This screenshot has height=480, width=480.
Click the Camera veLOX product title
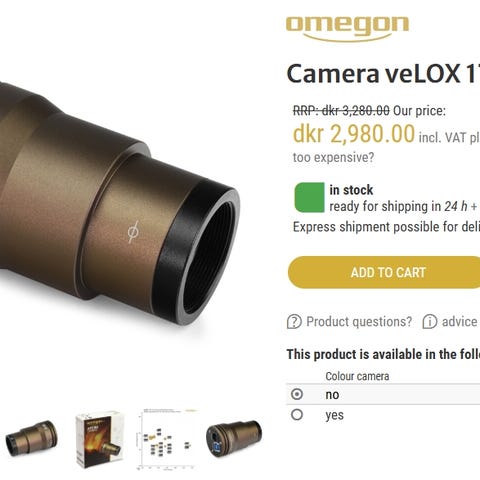[x=383, y=73]
